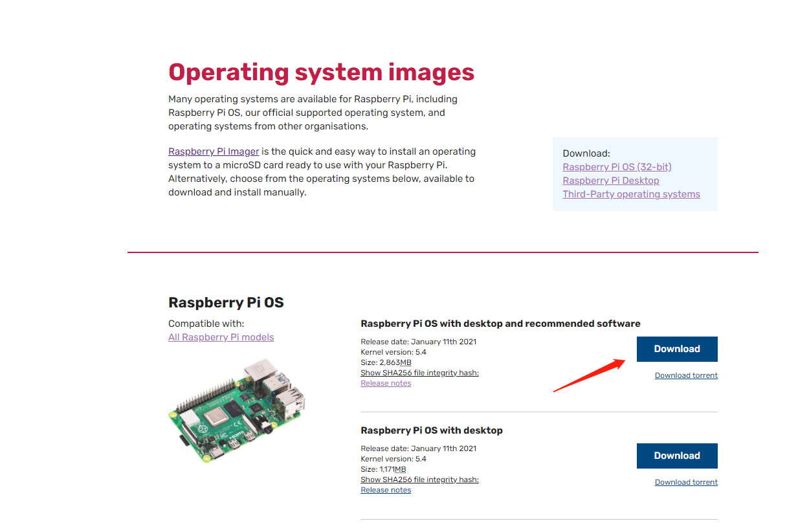The image size is (798, 532).
Task: Click the 'Raspberry Pi OS with desktop' title
Action: pyautogui.click(x=432, y=430)
